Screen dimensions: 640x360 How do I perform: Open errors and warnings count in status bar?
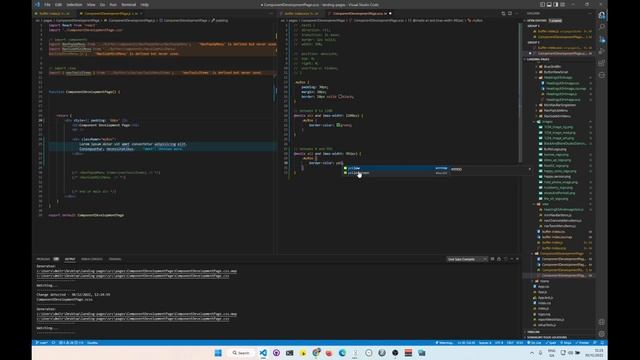click(x=71, y=343)
